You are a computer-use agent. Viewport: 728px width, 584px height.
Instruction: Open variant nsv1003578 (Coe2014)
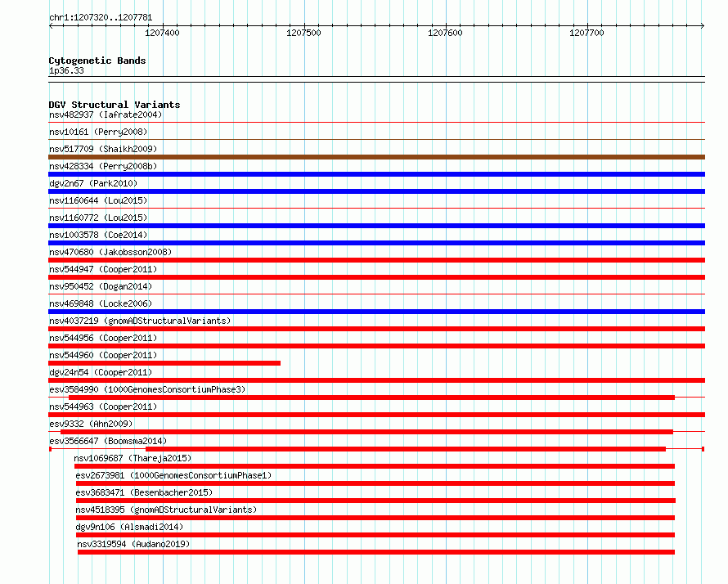pos(98,235)
